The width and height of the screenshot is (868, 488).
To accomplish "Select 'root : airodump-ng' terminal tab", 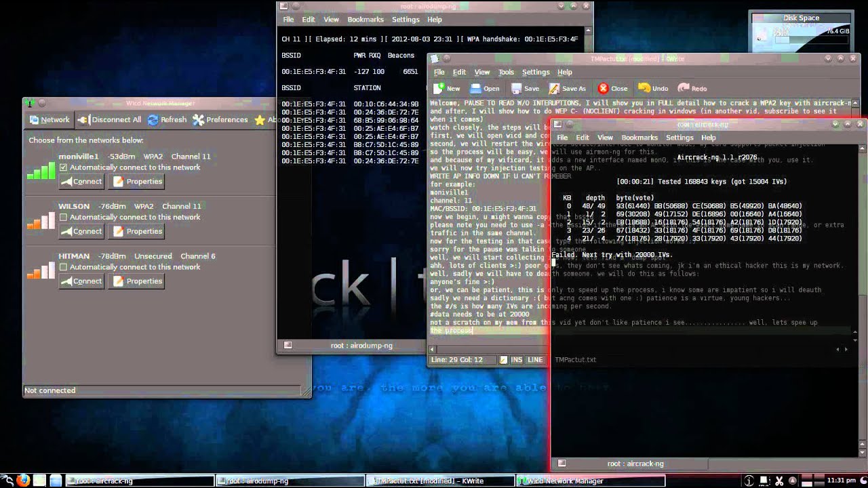I will (361, 346).
